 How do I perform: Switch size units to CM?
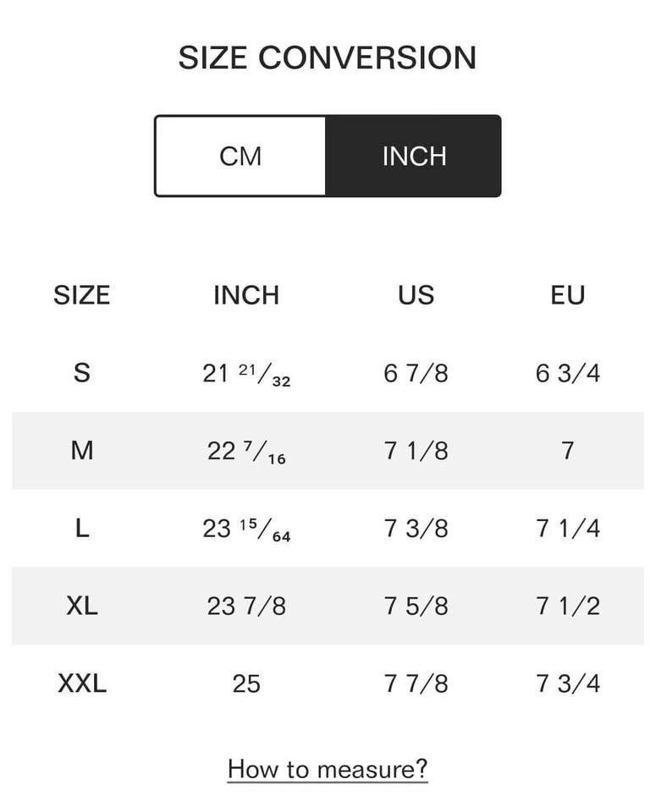pos(240,156)
